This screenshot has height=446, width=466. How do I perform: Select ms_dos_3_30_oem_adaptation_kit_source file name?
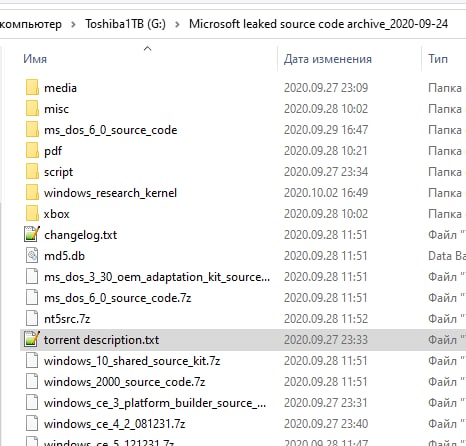(x=157, y=277)
